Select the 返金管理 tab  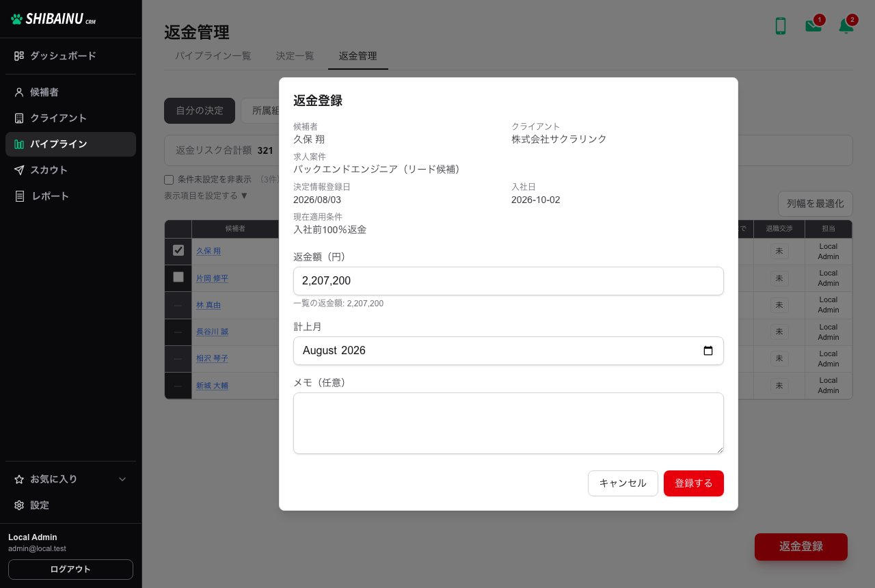(358, 56)
